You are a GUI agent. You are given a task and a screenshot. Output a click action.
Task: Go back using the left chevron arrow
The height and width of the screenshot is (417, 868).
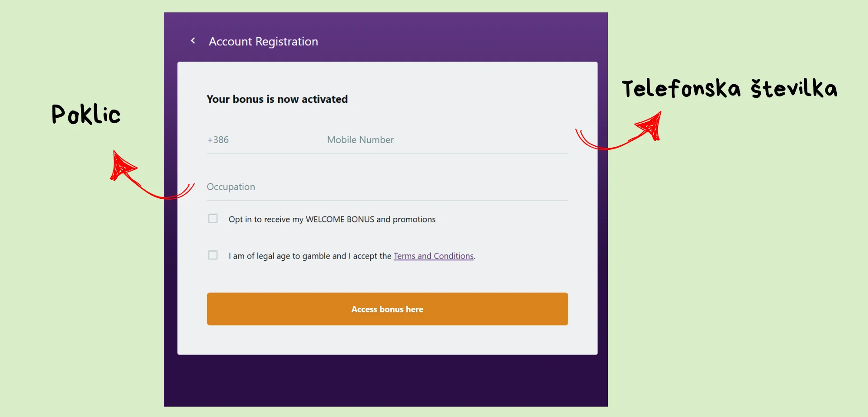193,41
